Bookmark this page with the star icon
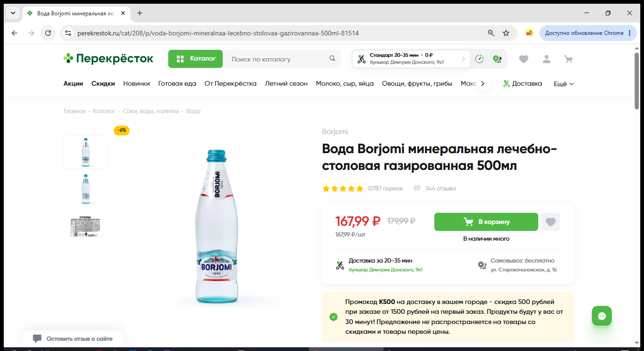Image resolution: width=644 pixels, height=351 pixels. (x=506, y=33)
